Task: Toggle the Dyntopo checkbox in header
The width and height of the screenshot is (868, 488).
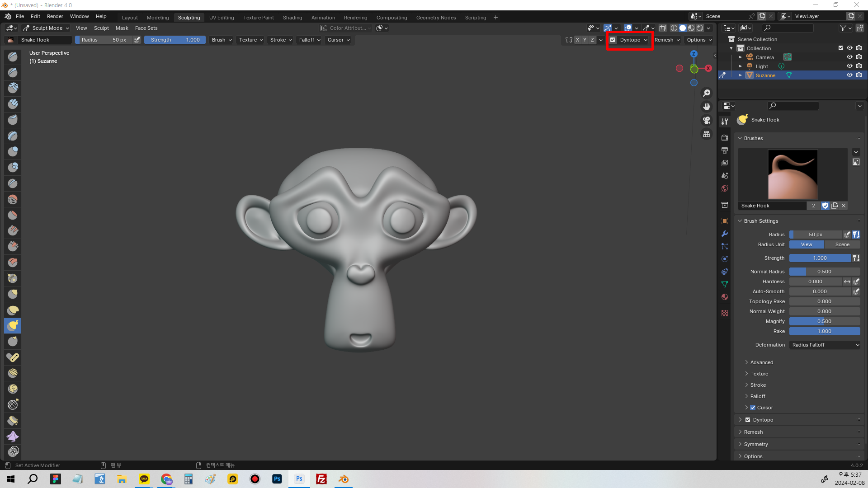Action: pos(613,40)
